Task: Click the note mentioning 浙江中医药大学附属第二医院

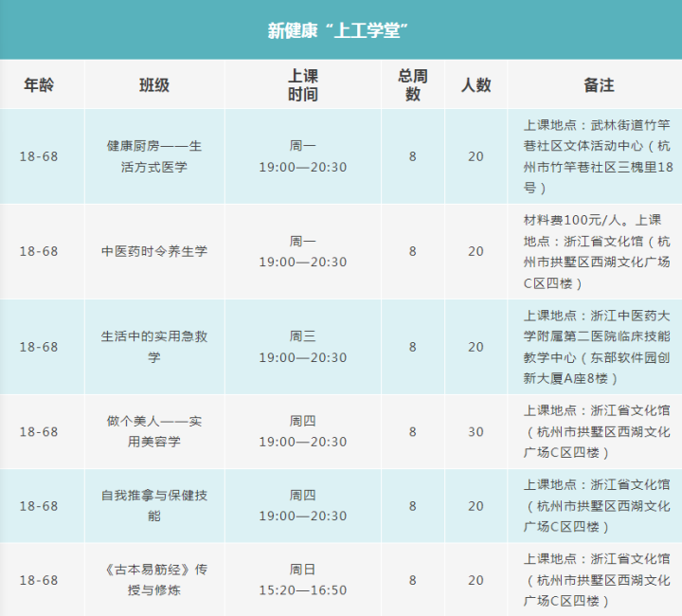Action: (x=597, y=347)
